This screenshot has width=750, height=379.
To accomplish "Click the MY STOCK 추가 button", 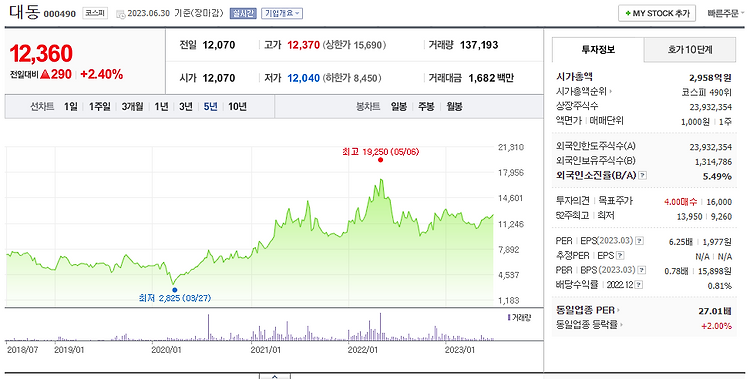I will [657, 13].
